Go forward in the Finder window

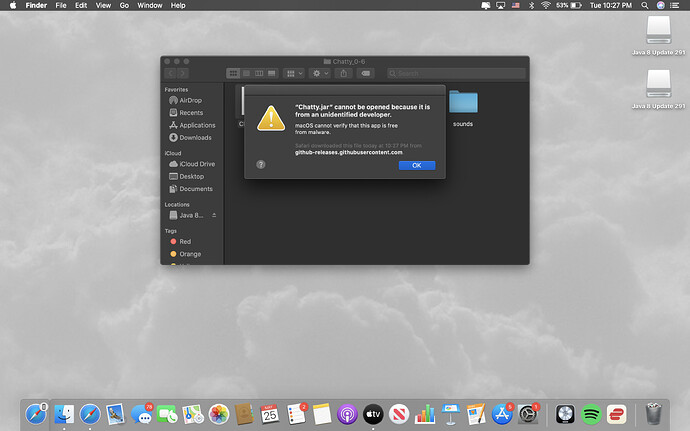[x=183, y=74]
